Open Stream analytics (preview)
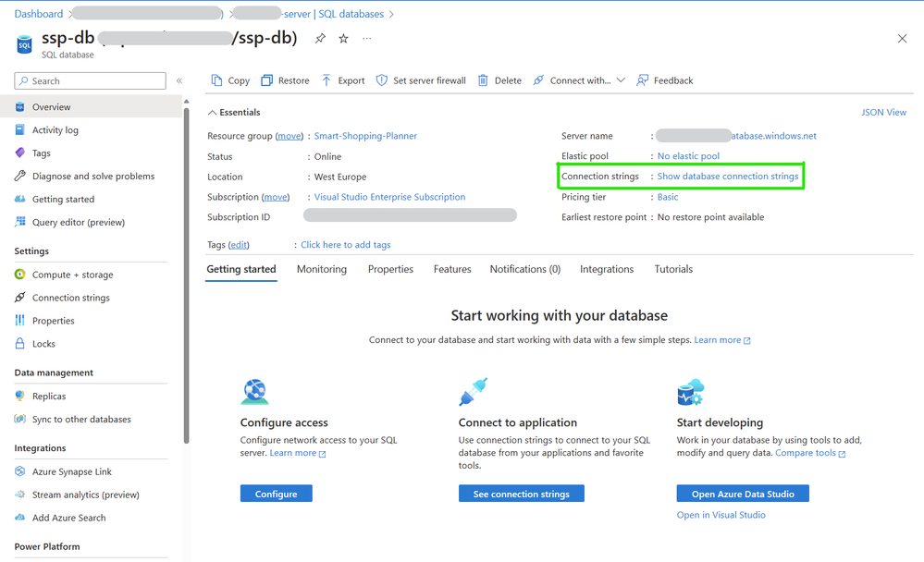 85,495
